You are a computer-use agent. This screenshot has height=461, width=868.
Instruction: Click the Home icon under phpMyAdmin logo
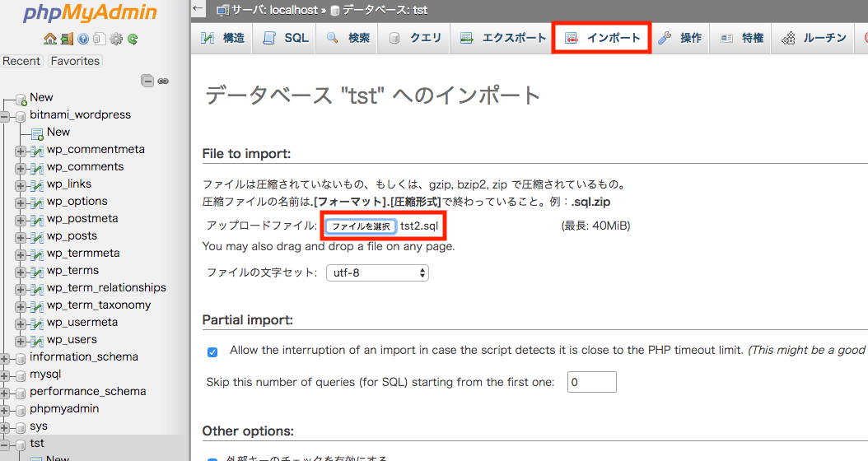(x=50, y=39)
